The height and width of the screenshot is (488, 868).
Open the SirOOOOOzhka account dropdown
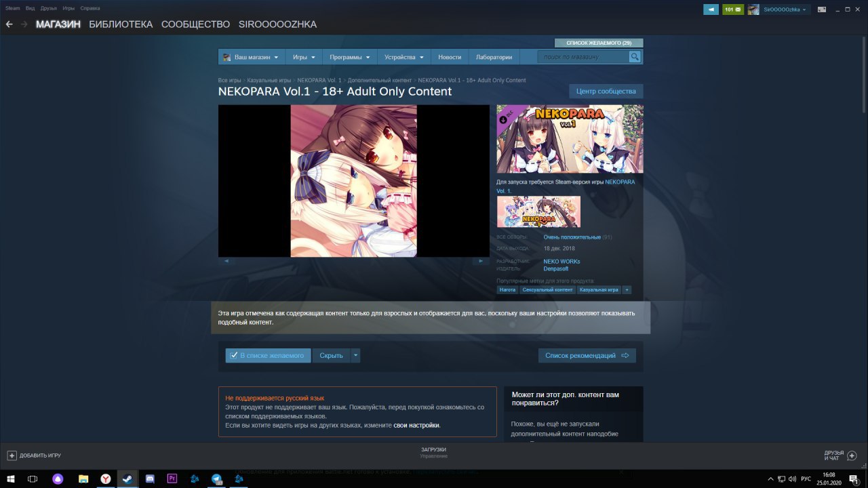click(786, 9)
